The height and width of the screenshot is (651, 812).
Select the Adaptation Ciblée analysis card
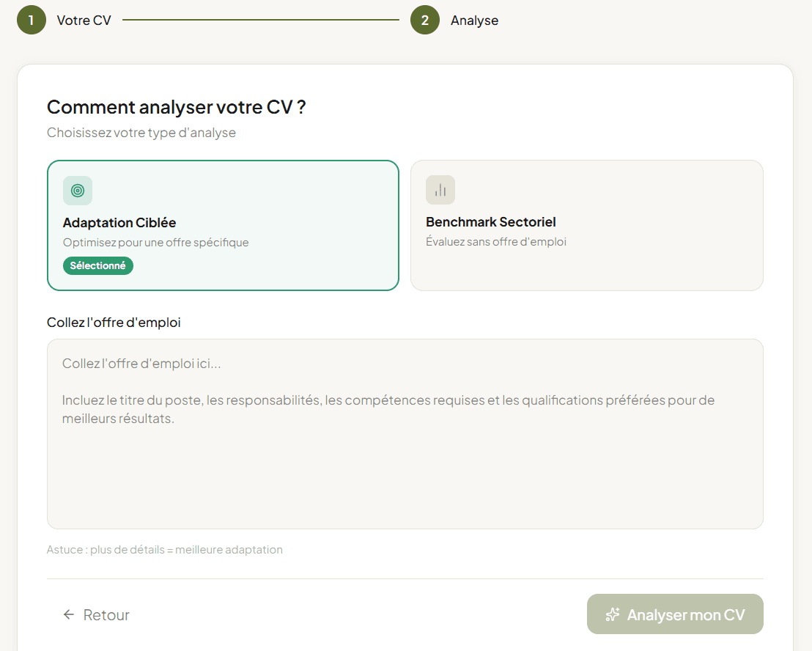(x=223, y=225)
